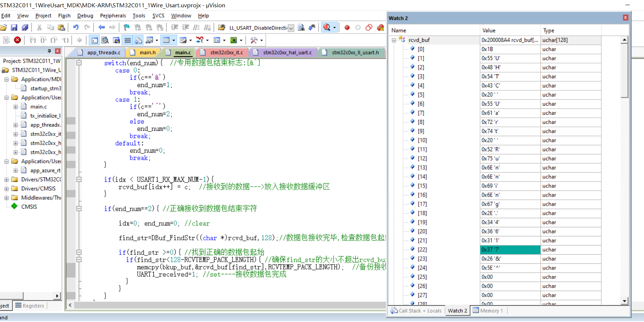Switch to the stm32c0xx_it.c tab
This screenshot has height=322, width=644.
pos(222,52)
